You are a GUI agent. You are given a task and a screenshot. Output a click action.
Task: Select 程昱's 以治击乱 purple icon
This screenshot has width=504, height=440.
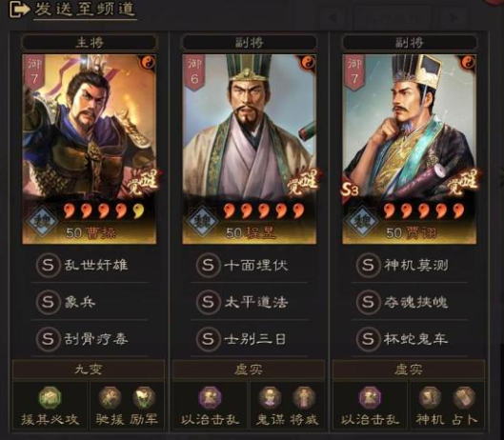pos(210,397)
